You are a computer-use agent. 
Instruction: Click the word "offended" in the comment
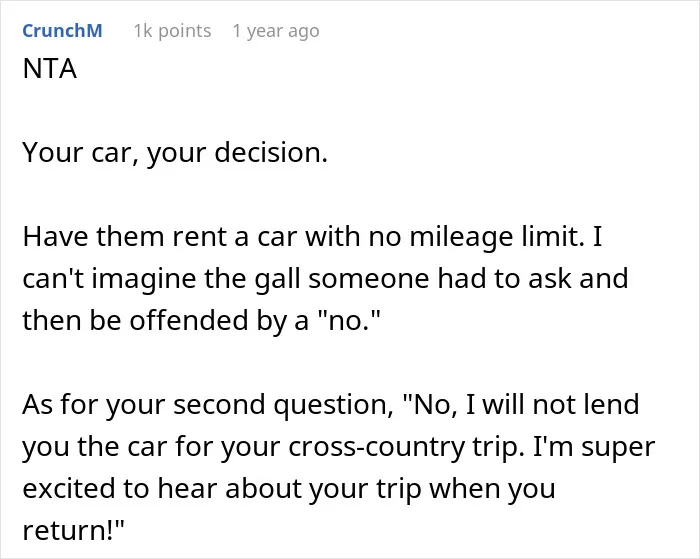tap(188, 320)
